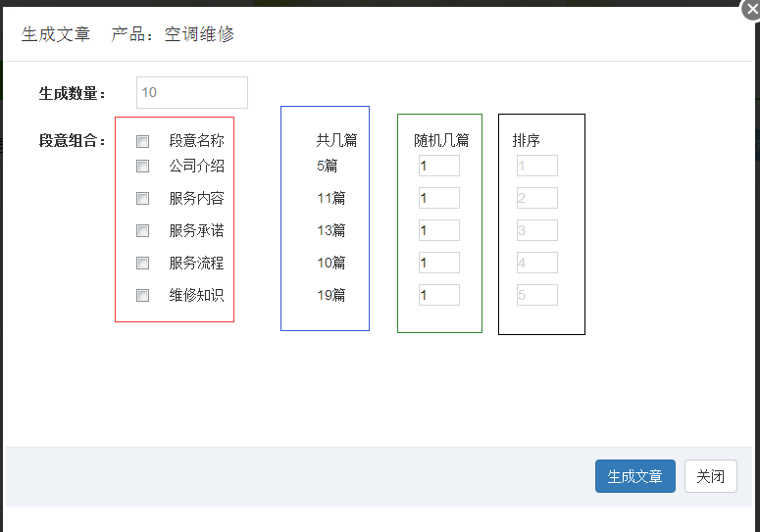Click the 关闭 button
The height and width of the screenshot is (532, 760).
711,476
